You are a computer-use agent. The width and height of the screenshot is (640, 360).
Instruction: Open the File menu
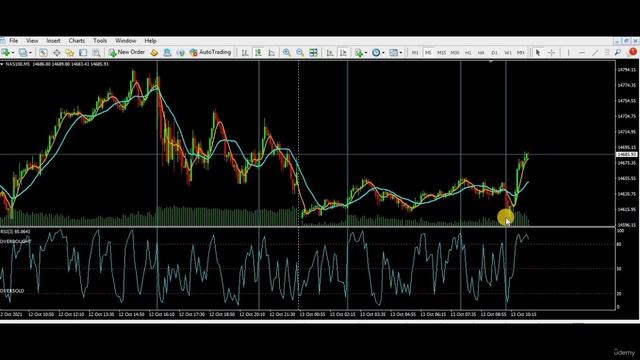pos(13,41)
